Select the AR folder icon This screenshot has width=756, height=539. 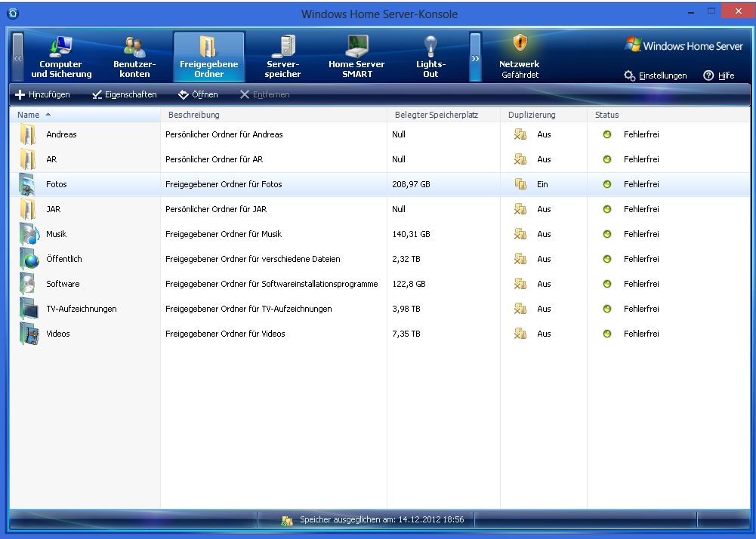28,159
